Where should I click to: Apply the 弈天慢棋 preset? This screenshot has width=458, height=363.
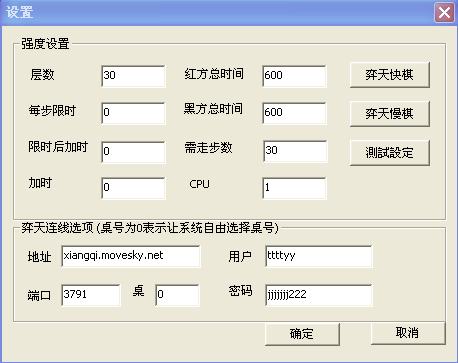click(390, 114)
